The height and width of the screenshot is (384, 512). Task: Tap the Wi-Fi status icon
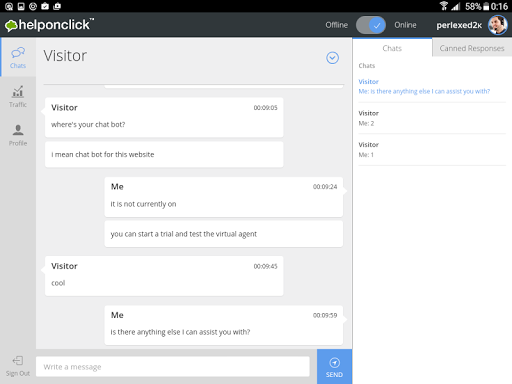(x=444, y=6)
